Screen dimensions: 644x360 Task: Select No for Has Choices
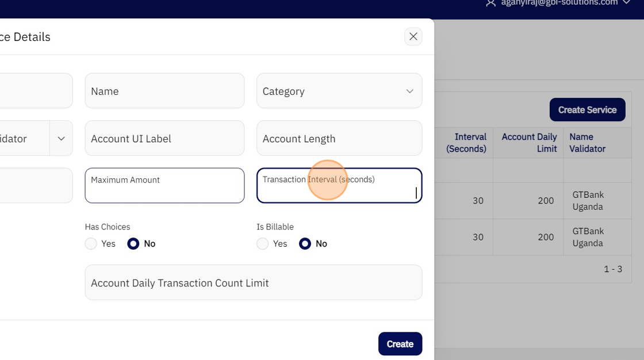(133, 244)
